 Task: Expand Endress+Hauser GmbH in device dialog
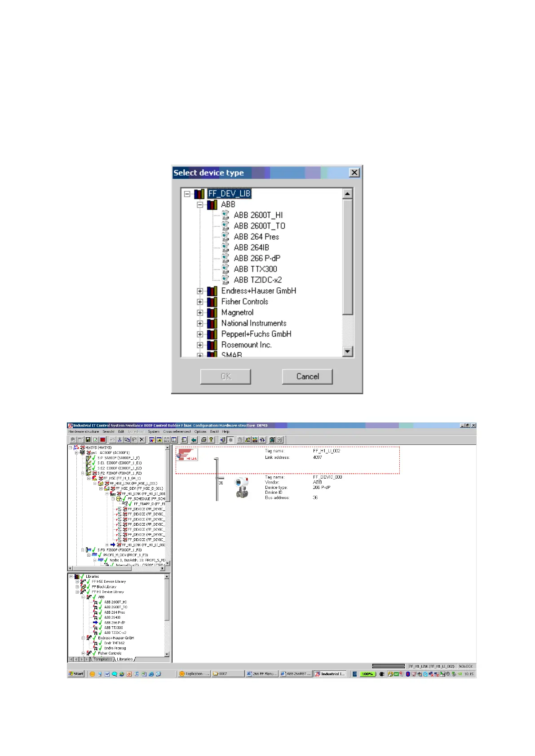(200, 291)
